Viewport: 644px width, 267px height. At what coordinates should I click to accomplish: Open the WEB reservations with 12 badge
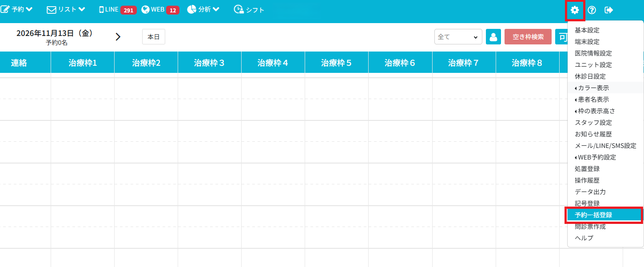pos(160,10)
